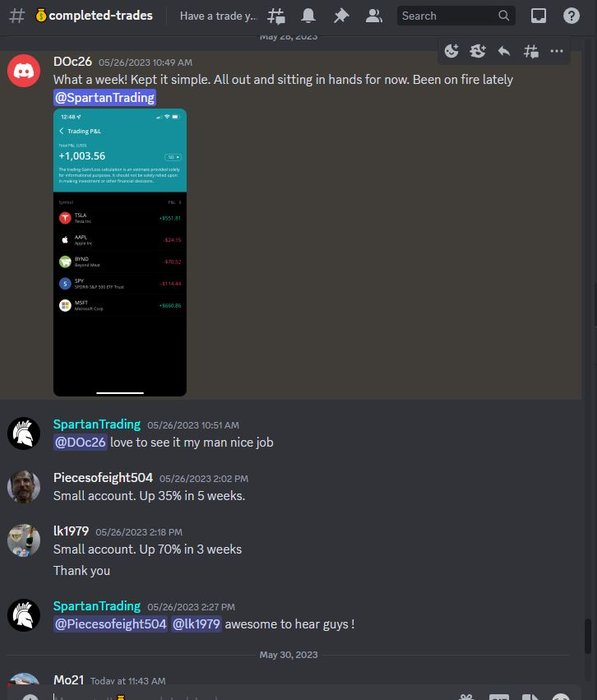Open the @Piecesofeight504 mention
The width and height of the screenshot is (597, 700).
pyautogui.click(x=110, y=624)
